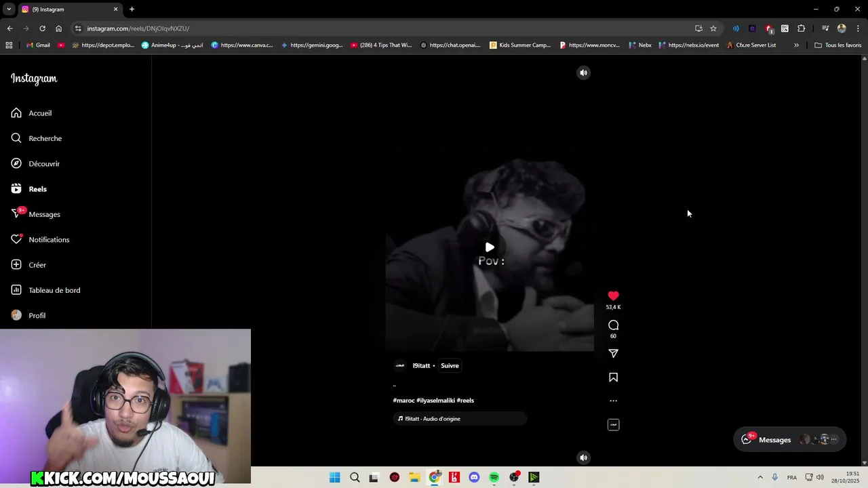The image size is (868, 488).
Task: Open the #ilyaselmaliki hashtag
Action: (x=435, y=401)
